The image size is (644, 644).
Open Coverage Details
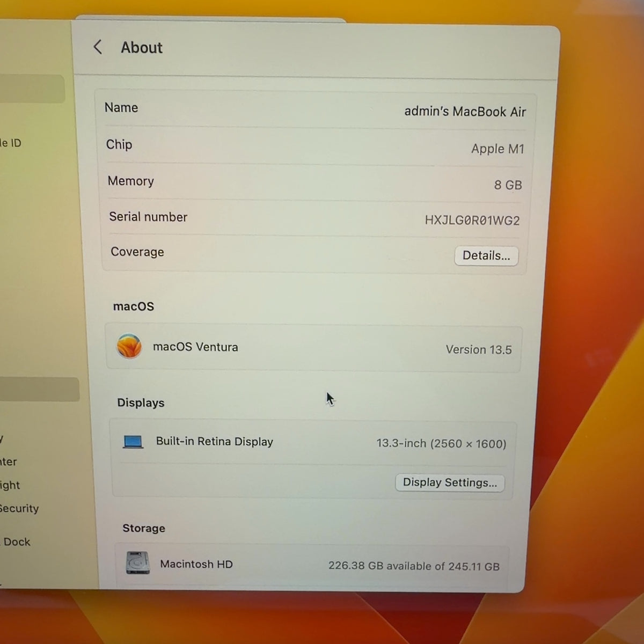click(x=486, y=255)
